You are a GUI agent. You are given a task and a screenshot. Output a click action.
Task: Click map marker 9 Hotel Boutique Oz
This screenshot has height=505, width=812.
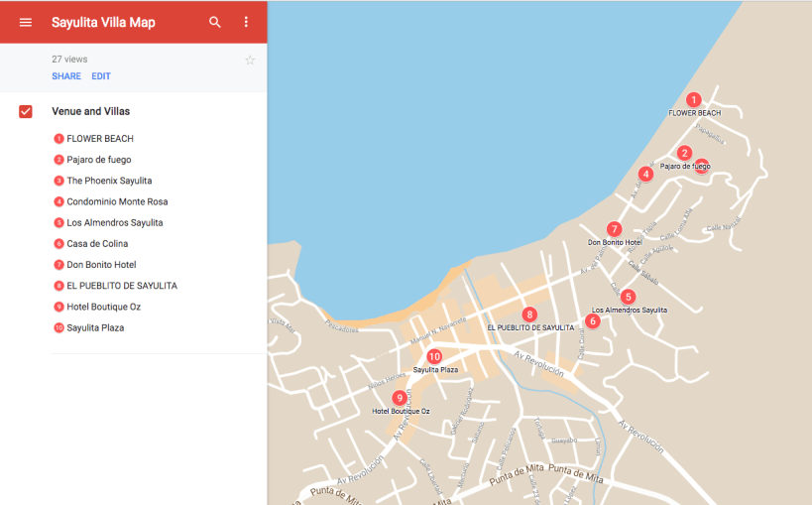(x=400, y=398)
